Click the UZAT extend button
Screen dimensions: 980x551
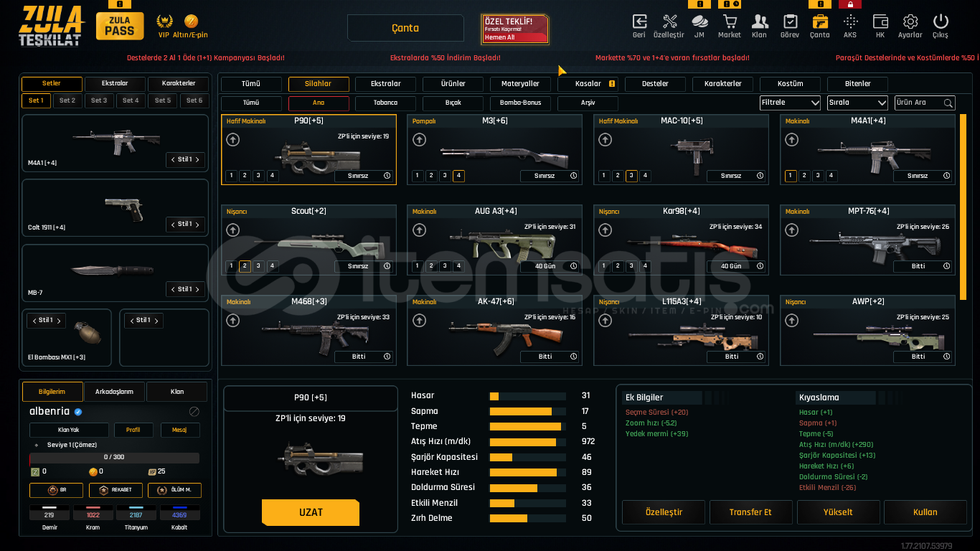[x=311, y=512]
